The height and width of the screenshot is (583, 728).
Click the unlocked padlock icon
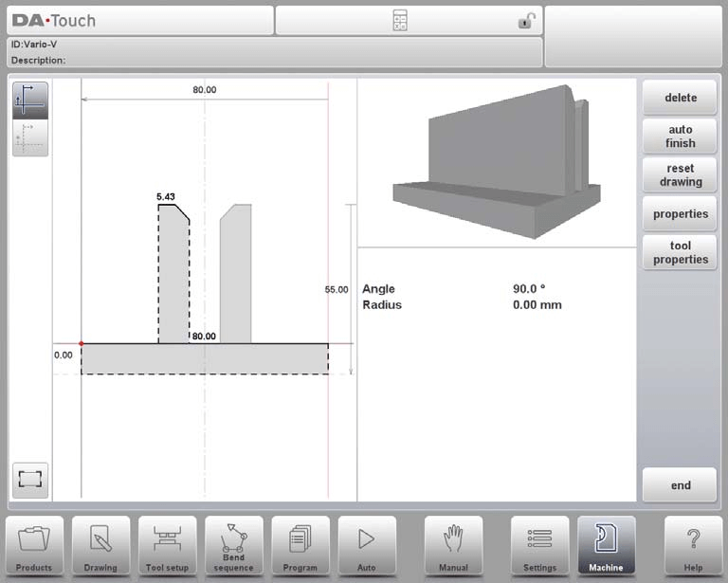click(527, 21)
